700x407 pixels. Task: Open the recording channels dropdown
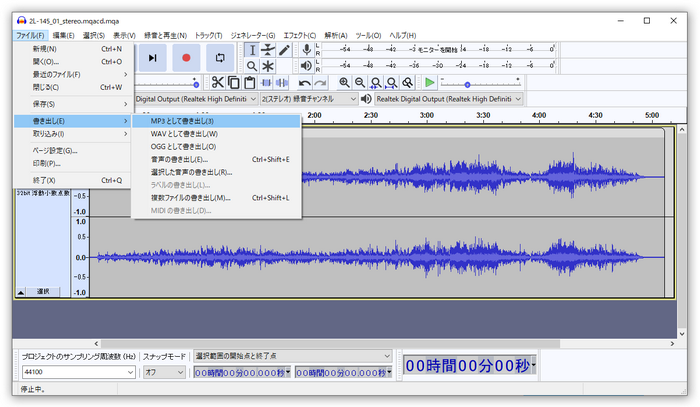click(x=308, y=99)
